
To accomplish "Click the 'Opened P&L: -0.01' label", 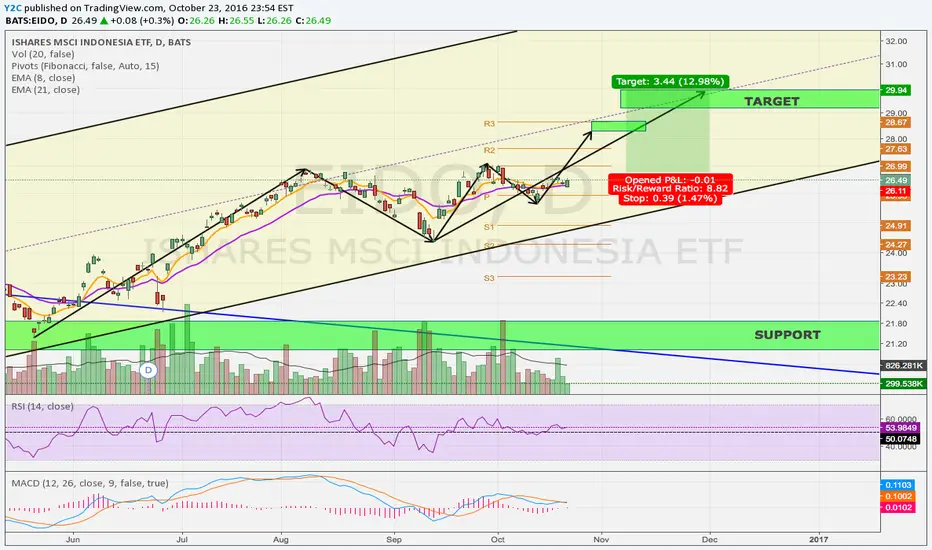I will pos(670,180).
